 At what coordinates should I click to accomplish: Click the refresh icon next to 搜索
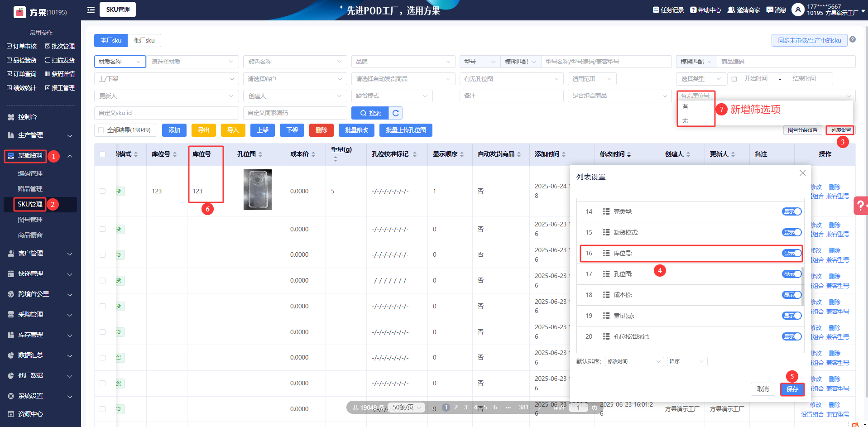pyautogui.click(x=396, y=113)
